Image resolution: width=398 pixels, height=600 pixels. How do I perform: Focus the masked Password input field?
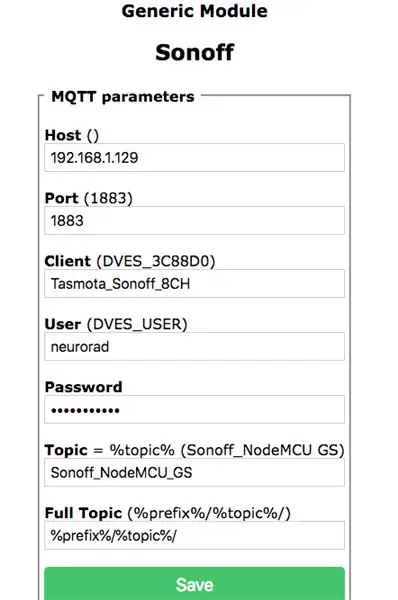(x=194, y=409)
